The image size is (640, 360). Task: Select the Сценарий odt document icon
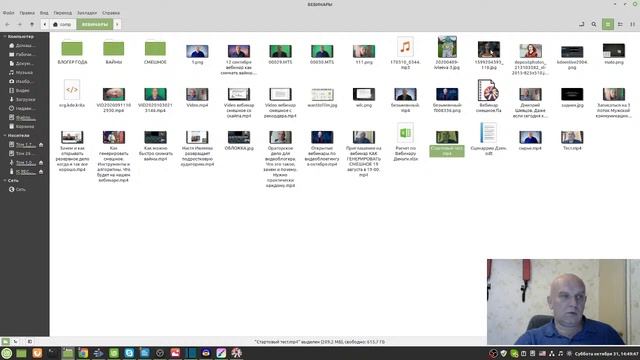coord(489,133)
